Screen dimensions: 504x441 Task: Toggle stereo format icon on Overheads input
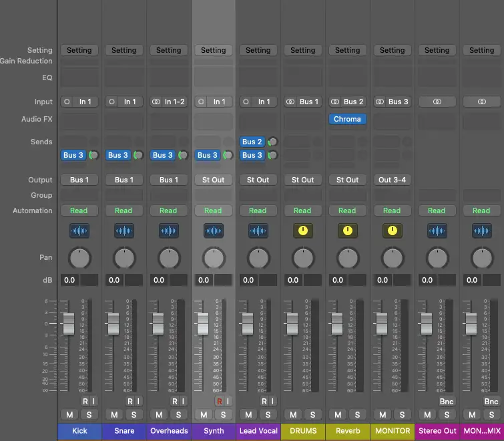click(x=156, y=102)
